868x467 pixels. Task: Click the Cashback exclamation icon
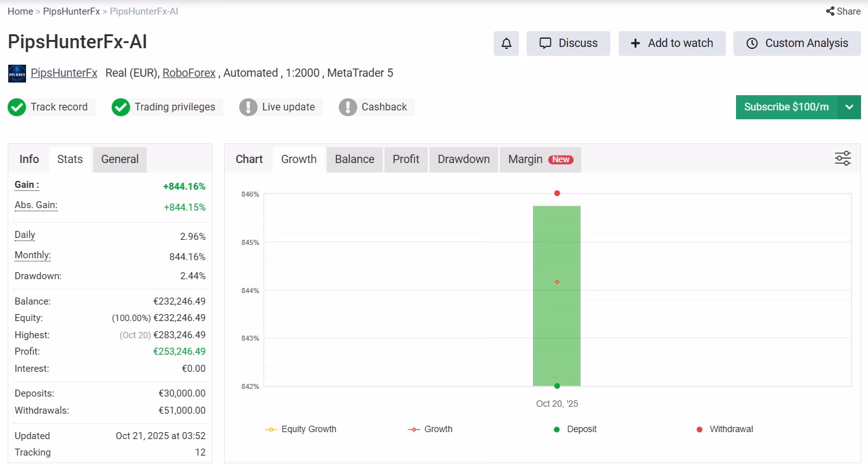coord(348,107)
